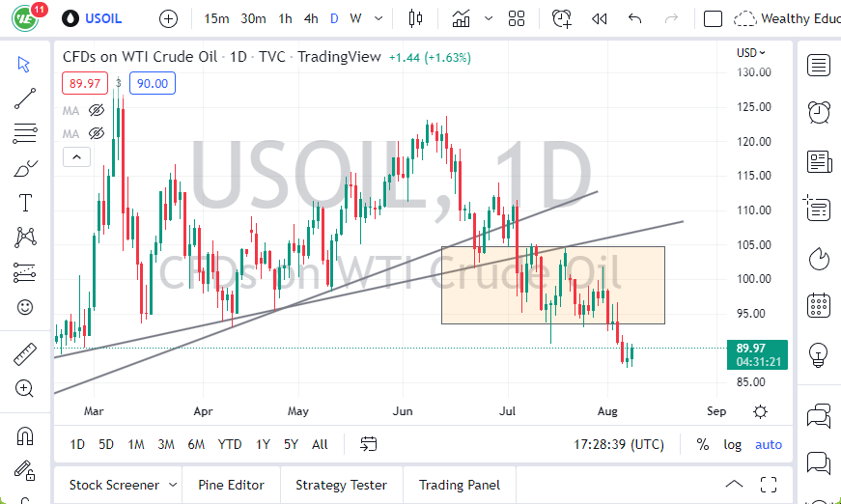Toggle visibility of the first MA indicator

(x=97, y=111)
